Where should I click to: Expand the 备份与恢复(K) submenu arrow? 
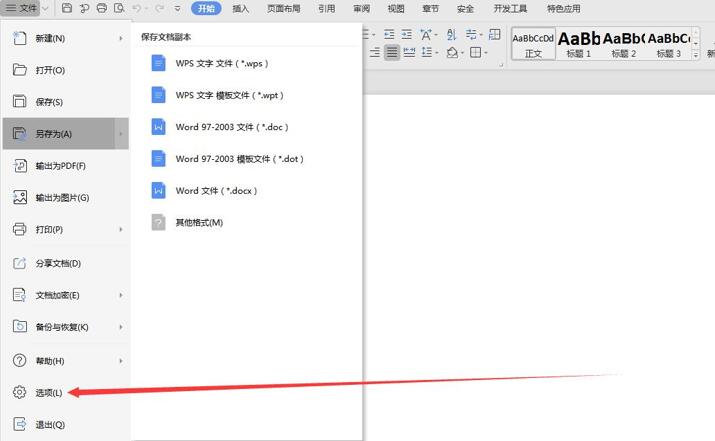121,327
